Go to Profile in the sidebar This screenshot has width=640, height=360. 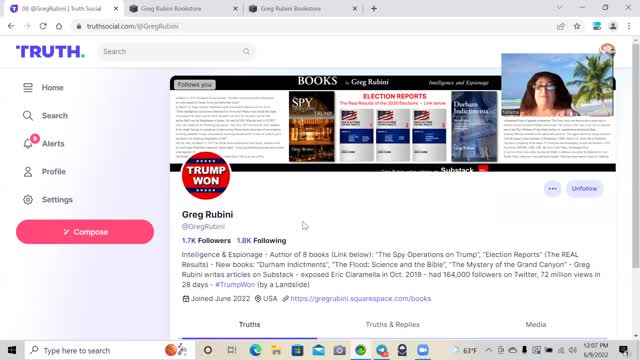tap(44, 171)
